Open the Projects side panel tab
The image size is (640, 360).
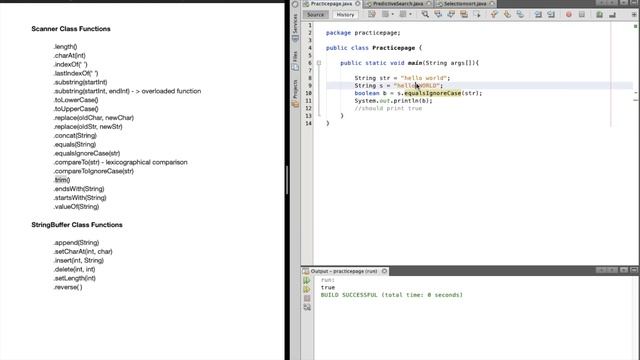(295, 93)
